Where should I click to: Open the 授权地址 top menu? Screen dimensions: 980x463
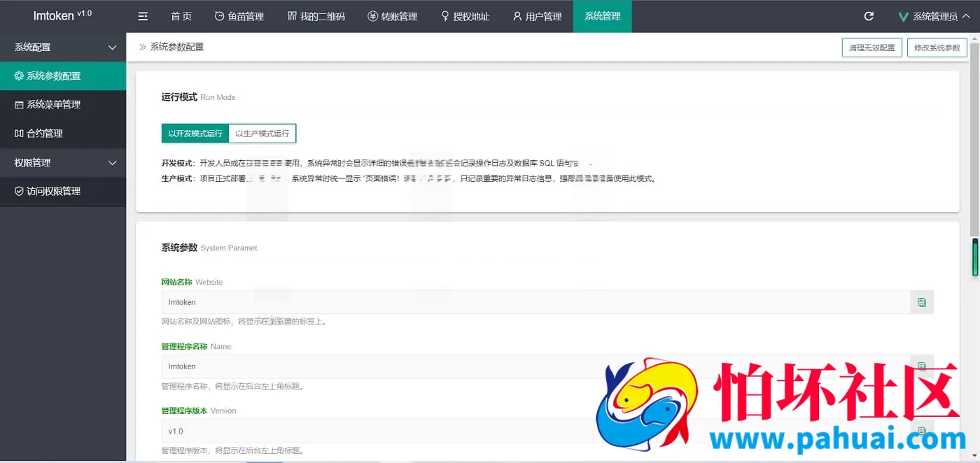coord(465,16)
